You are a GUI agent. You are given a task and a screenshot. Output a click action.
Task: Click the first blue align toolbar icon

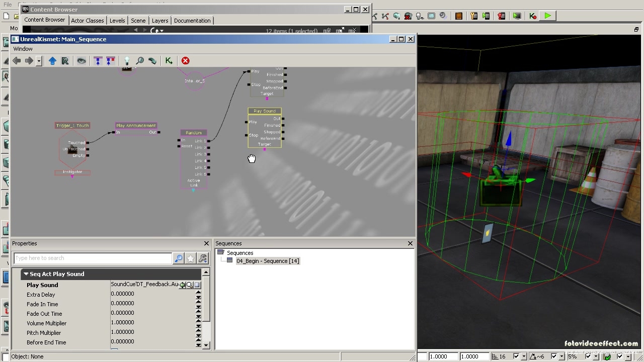(x=98, y=61)
